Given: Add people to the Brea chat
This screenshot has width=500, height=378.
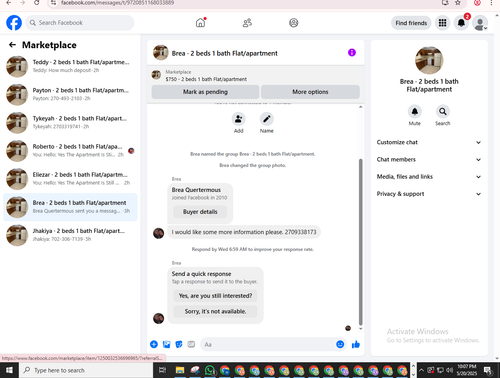Looking at the screenshot, I should 238,119.
